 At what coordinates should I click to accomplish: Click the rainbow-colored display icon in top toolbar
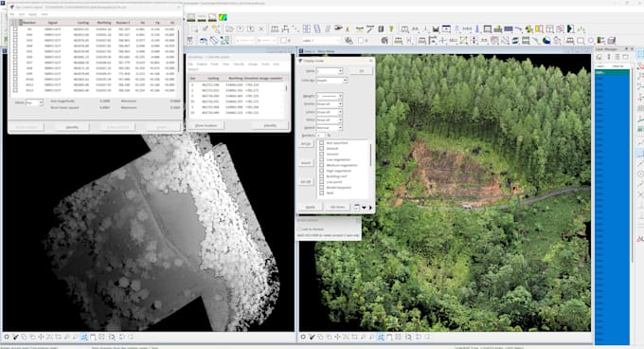coord(223,17)
